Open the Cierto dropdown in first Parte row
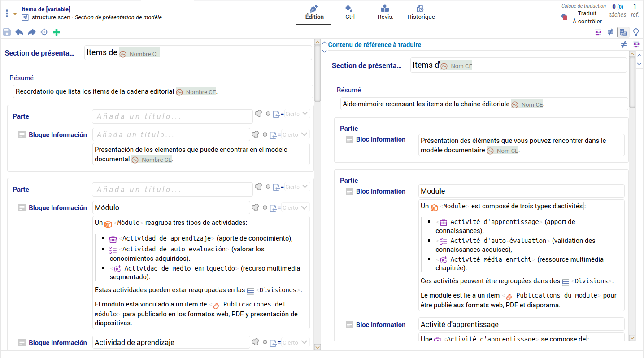Image resolution: width=644 pixels, height=358 pixels. tap(297, 114)
